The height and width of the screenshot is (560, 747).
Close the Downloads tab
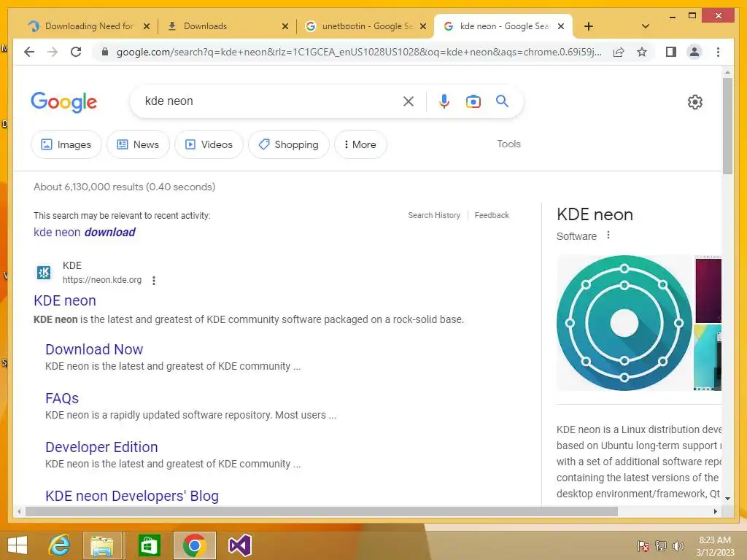pyautogui.click(x=285, y=26)
